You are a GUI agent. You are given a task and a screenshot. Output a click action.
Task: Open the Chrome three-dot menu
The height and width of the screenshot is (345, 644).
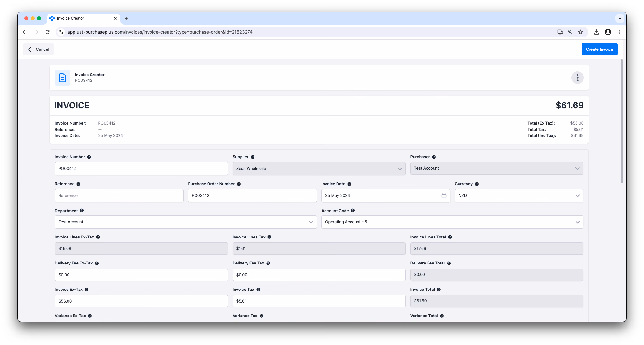(x=619, y=32)
